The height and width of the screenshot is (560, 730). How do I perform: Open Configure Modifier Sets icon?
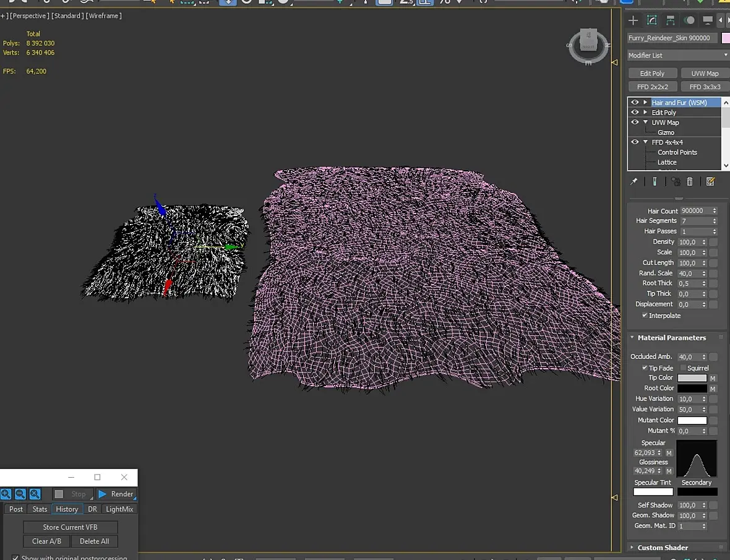[710, 181]
